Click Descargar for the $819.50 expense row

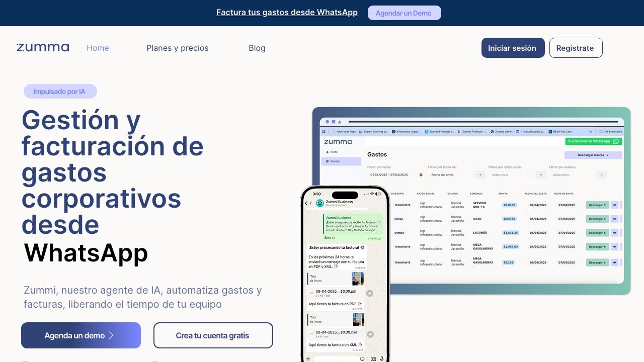(597, 205)
